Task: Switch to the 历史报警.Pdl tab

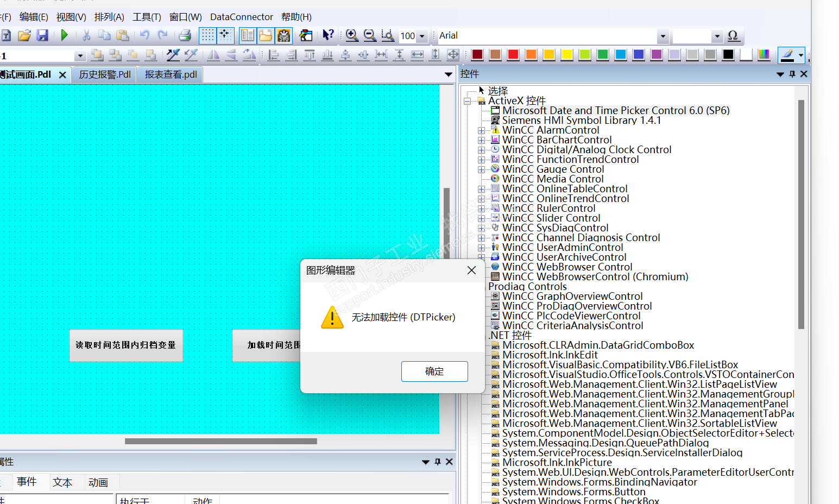Action: 105,74
